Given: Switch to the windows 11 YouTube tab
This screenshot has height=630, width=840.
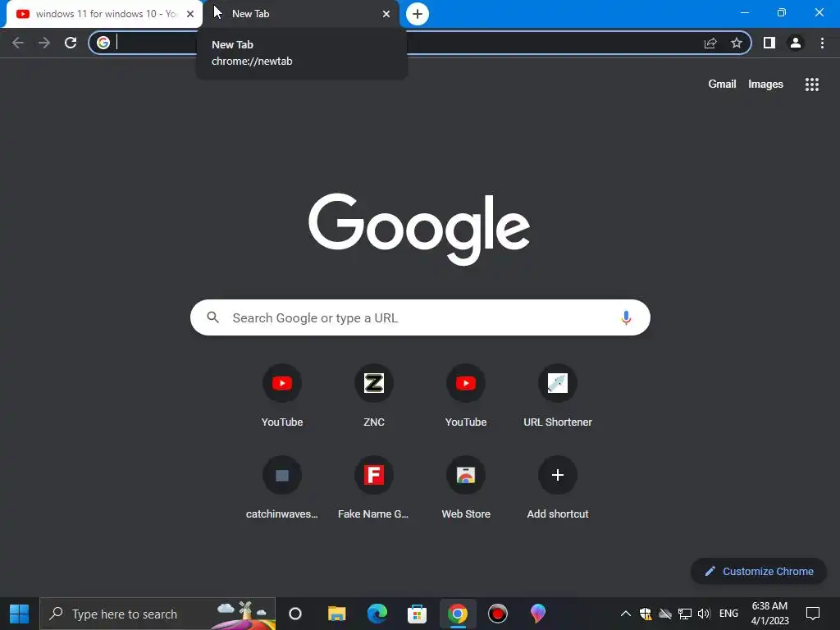Looking at the screenshot, I should click(x=104, y=14).
